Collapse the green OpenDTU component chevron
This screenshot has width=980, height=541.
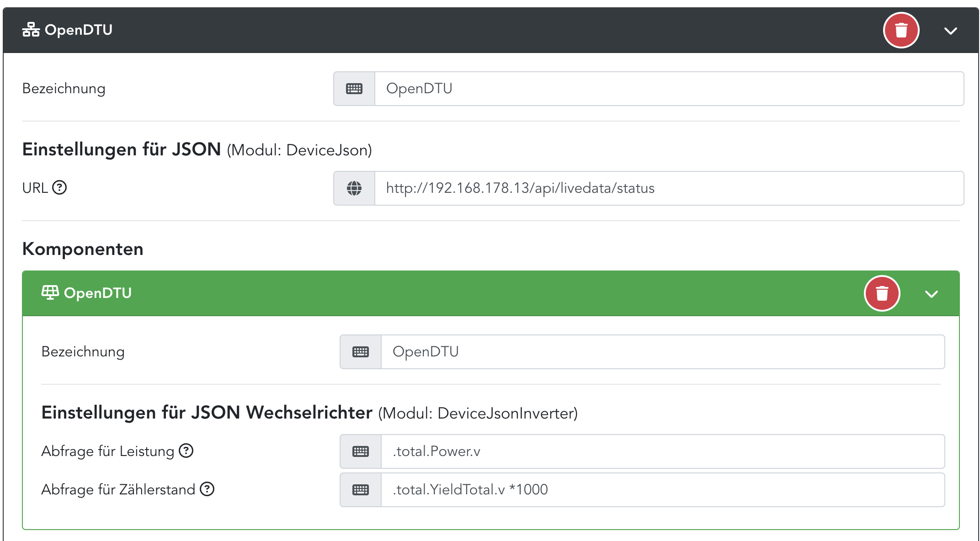click(931, 294)
